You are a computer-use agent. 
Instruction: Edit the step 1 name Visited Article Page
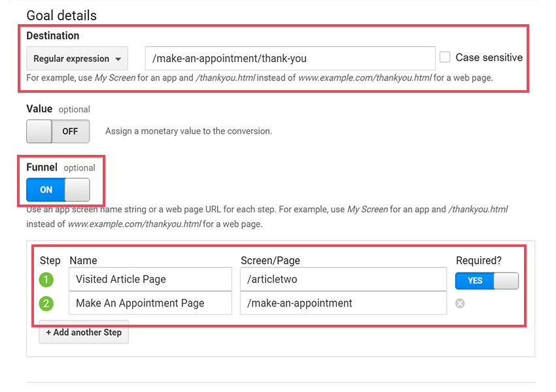pos(150,279)
